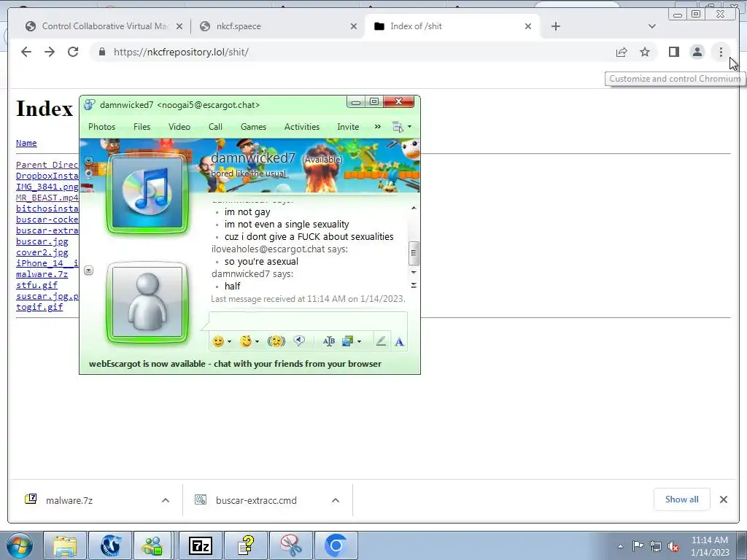The image size is (747, 560).
Task: Open buscar-extracc.cmd download options chevron
Action: [x=336, y=500]
